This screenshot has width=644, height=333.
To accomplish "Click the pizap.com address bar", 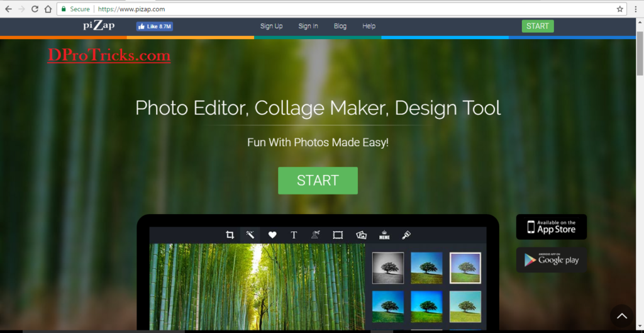I will pyautogui.click(x=341, y=9).
